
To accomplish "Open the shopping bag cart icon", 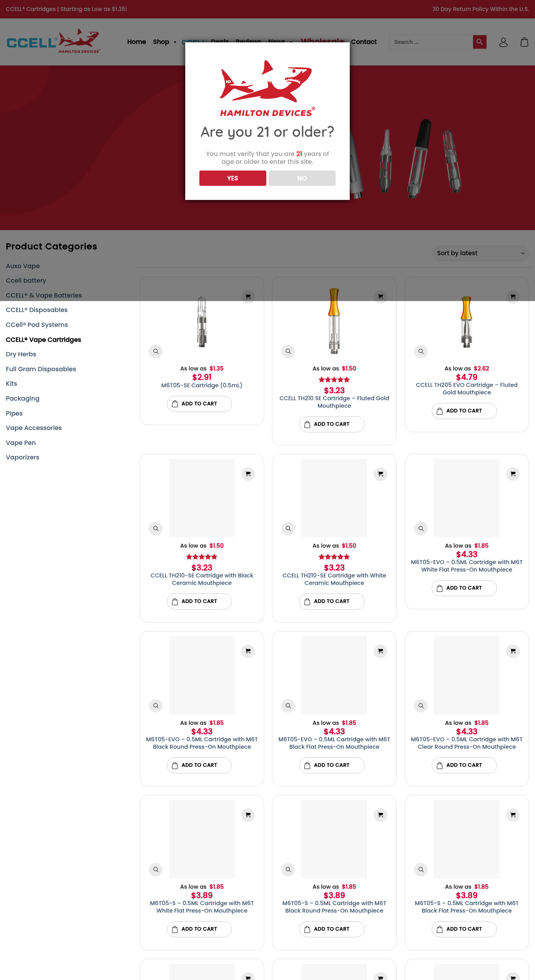I will (x=524, y=42).
